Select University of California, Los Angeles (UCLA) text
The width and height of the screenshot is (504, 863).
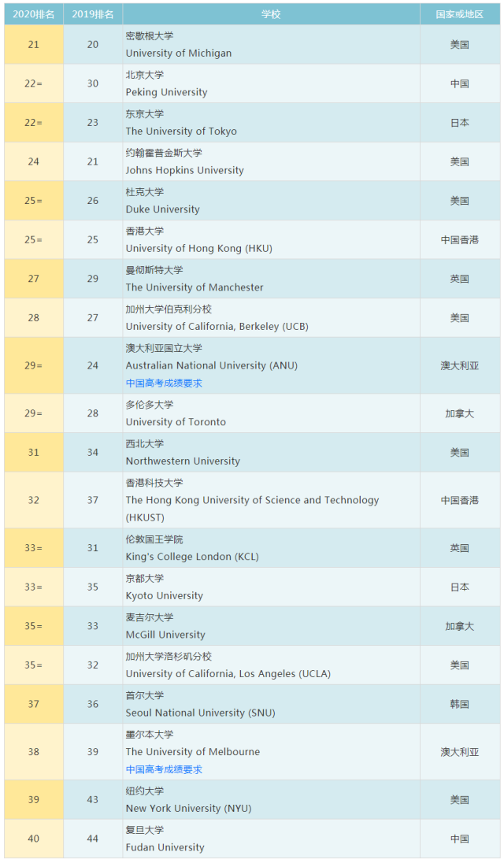coord(228,674)
